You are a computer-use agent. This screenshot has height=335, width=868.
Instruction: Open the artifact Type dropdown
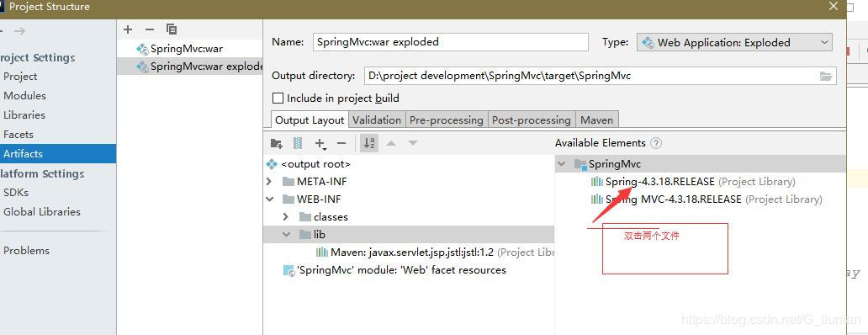pyautogui.click(x=734, y=43)
